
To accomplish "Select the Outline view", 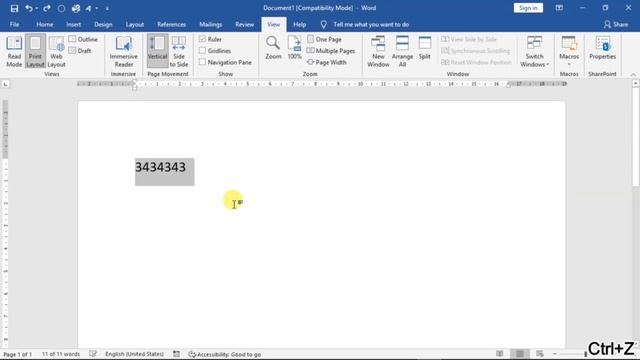I will point(83,39).
